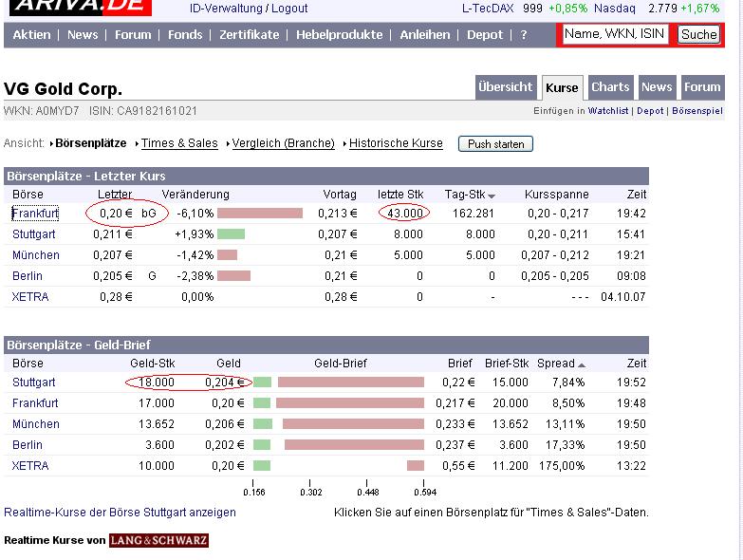This screenshot has height=560, width=743.
Task: Sort by Spread column arrow
Action: pos(582,364)
